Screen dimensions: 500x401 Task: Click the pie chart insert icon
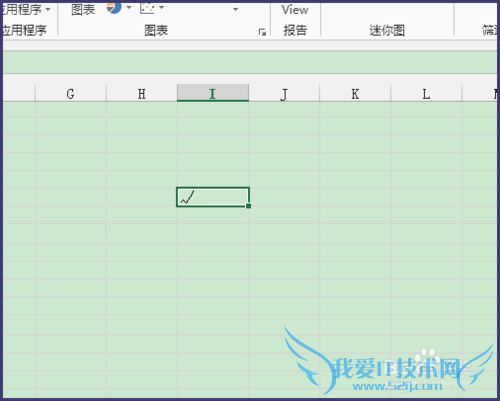[x=114, y=8]
